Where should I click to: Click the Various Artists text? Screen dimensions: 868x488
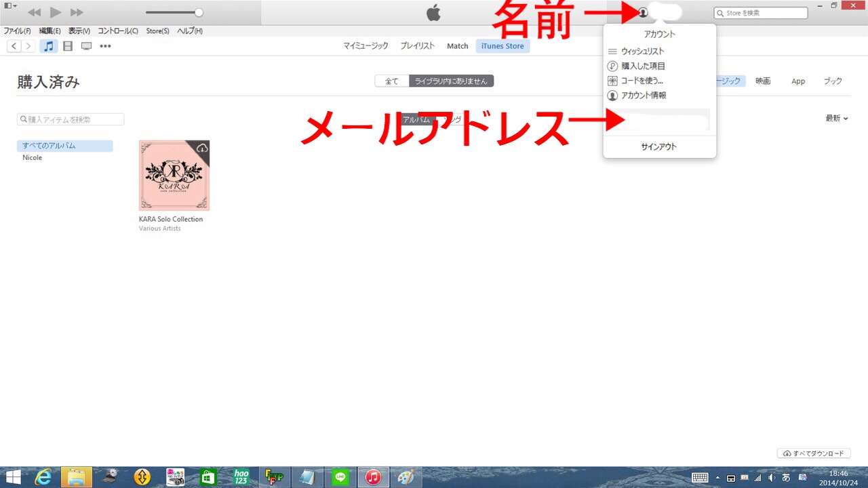(x=160, y=228)
